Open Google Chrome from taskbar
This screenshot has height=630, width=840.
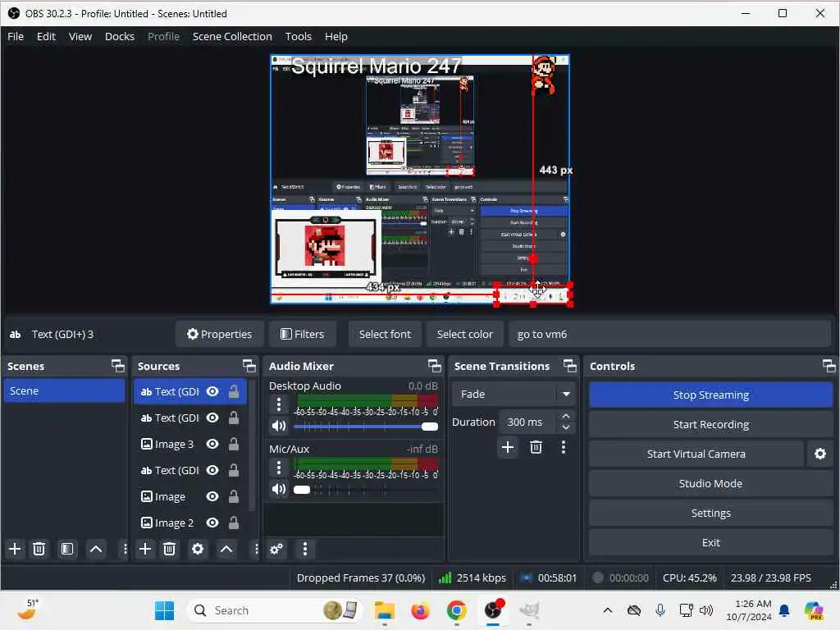pyautogui.click(x=456, y=610)
